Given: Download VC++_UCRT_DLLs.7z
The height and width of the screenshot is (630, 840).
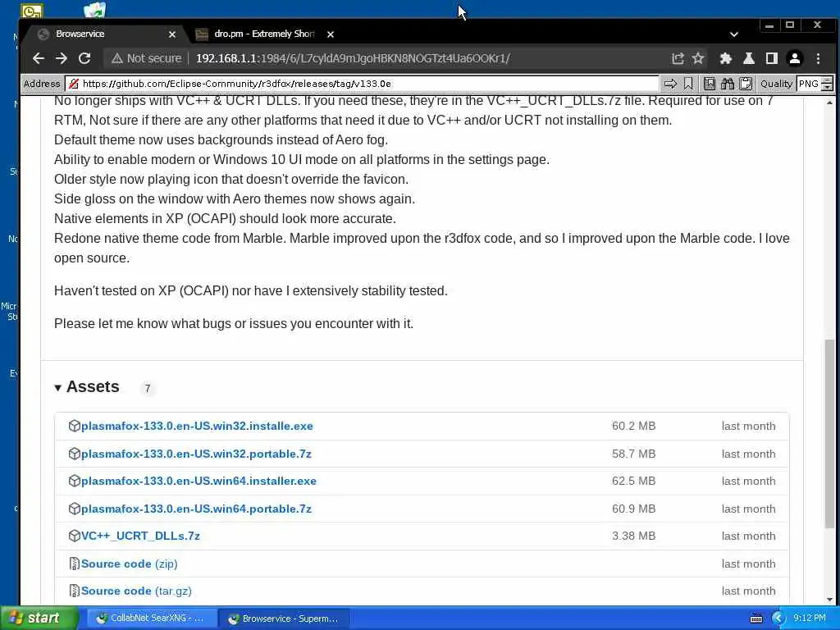Looking at the screenshot, I should point(140,536).
